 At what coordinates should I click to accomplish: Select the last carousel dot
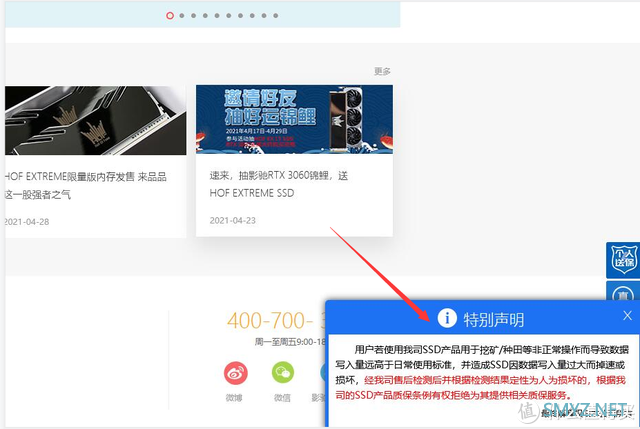pyautogui.click(x=276, y=16)
